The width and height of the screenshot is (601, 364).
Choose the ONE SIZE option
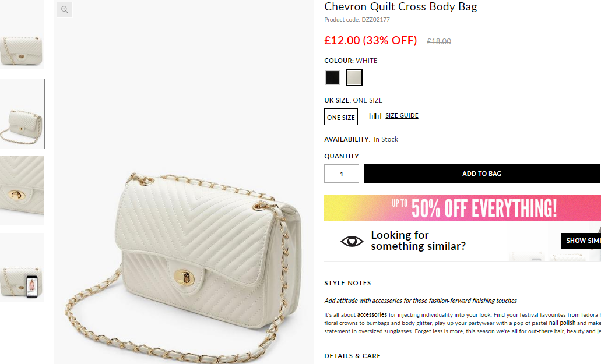(341, 117)
